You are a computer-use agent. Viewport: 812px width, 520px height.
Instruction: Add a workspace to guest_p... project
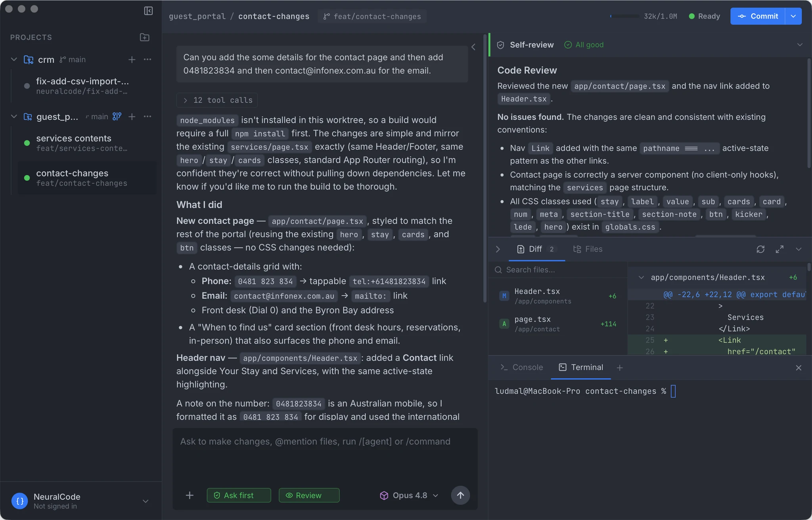132,117
